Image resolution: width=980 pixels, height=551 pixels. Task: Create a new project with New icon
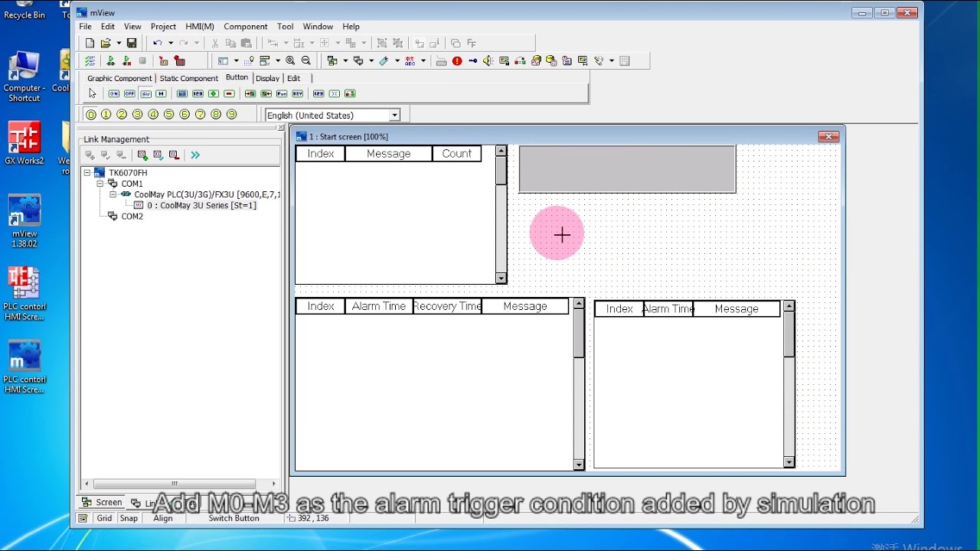click(x=90, y=44)
